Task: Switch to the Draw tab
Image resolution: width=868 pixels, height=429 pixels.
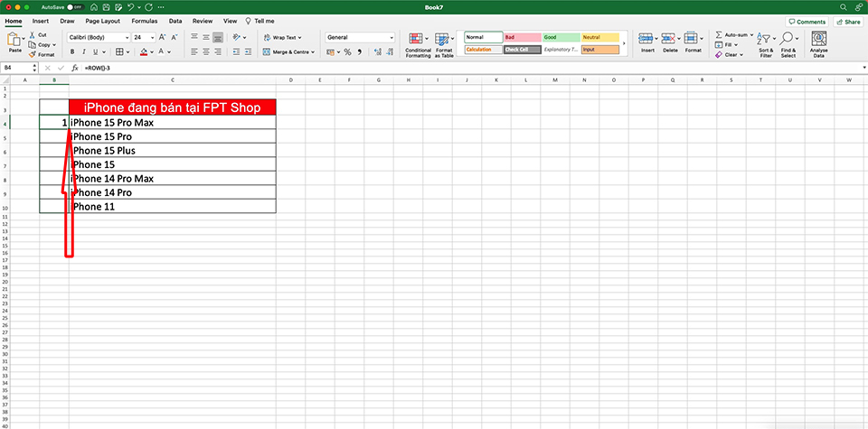Action: coord(67,21)
